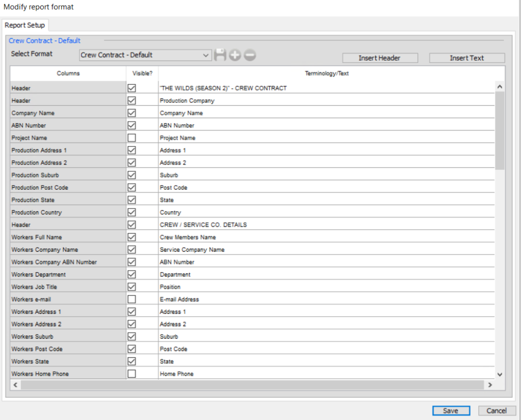
Task: Toggle visibility for the Production Country row
Action: 131,212
